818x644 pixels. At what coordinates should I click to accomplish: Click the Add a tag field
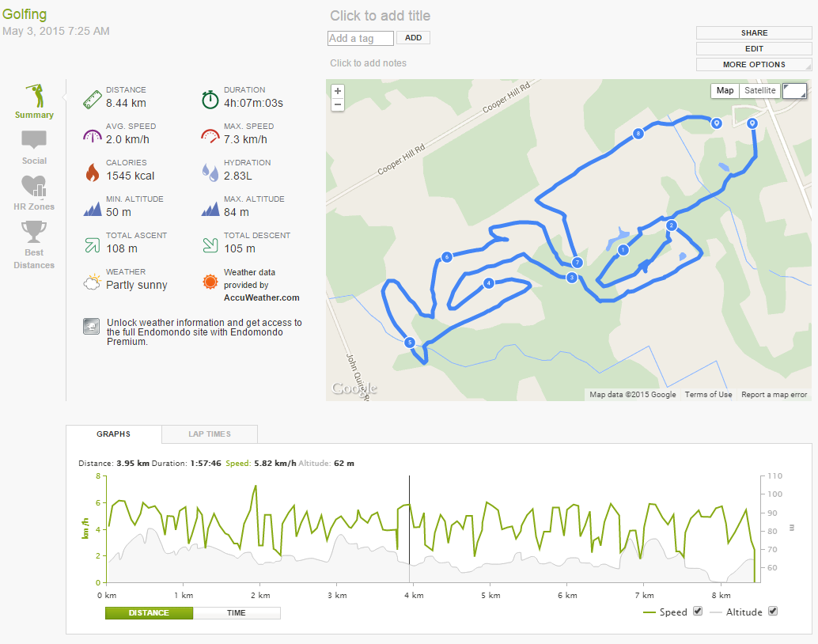[x=361, y=39]
